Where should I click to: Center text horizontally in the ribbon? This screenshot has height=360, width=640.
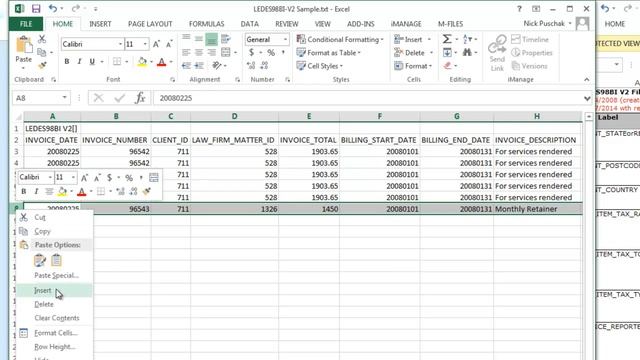tap(199, 53)
